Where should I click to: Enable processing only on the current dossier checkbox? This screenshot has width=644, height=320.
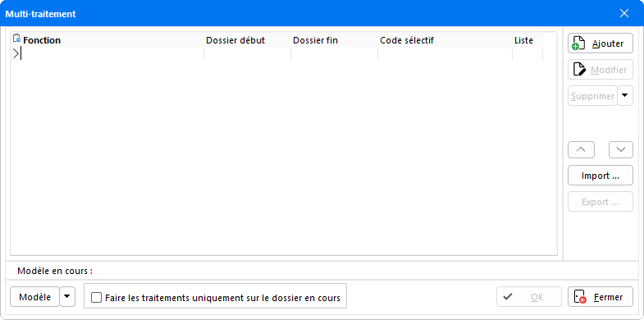[x=96, y=297]
